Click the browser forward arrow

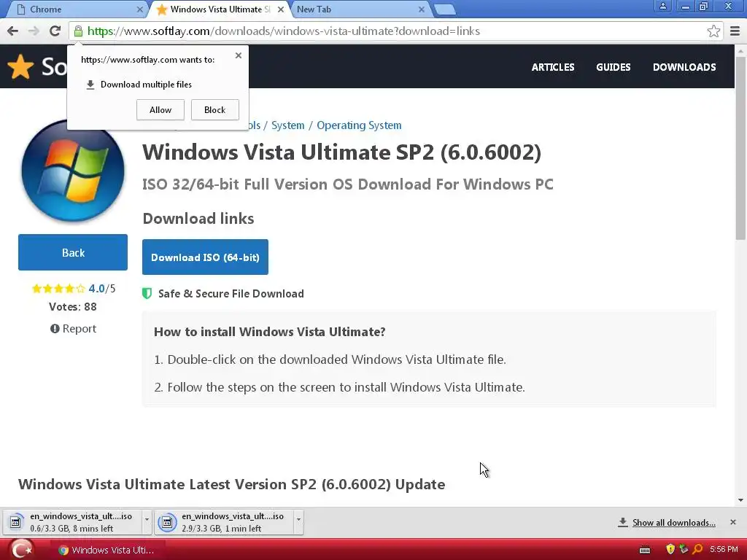(x=34, y=31)
